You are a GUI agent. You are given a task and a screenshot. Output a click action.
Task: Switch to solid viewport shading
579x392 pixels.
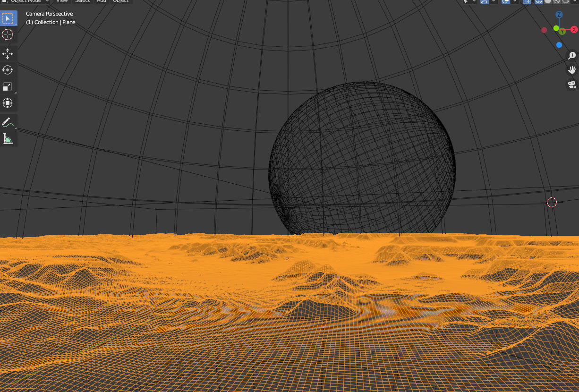coord(548,1)
